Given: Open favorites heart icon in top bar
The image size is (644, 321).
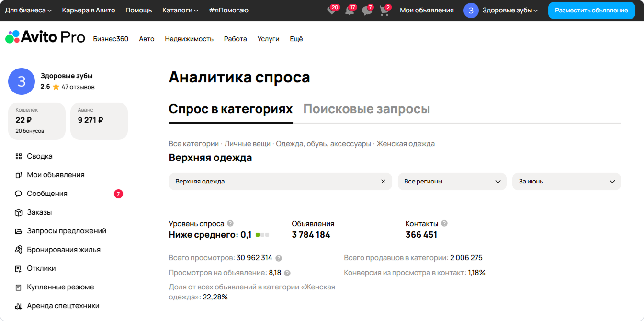Looking at the screenshot, I should [331, 11].
